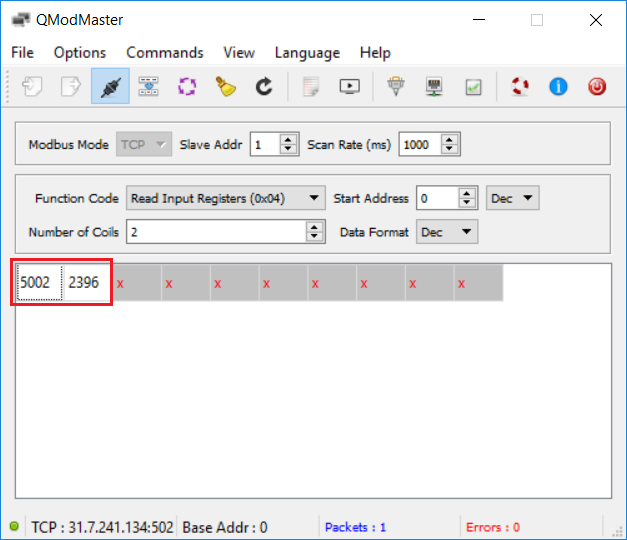The image size is (627, 540).
Task: Toggle the Connect plug icon
Action: tap(110, 86)
